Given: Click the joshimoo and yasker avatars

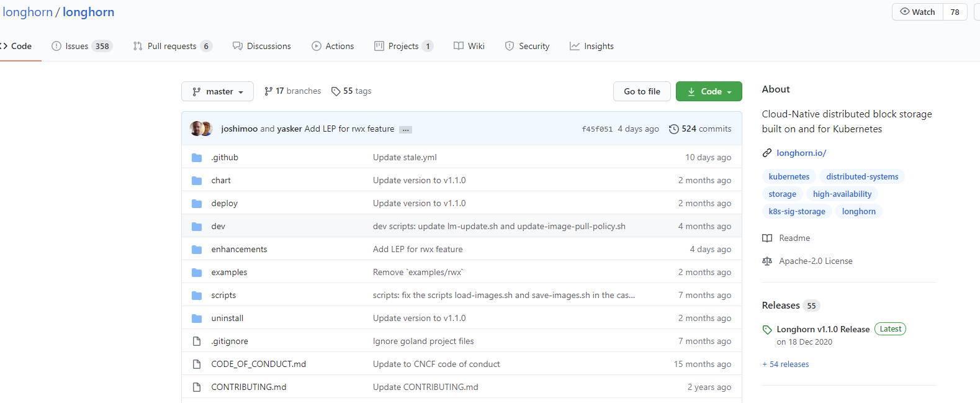Looking at the screenshot, I should 201,129.
